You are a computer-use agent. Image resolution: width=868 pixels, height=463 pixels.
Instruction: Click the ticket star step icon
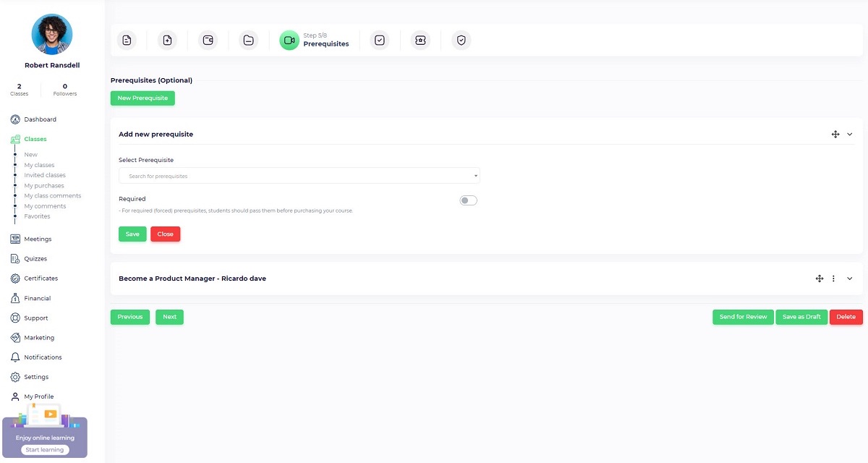(420, 41)
